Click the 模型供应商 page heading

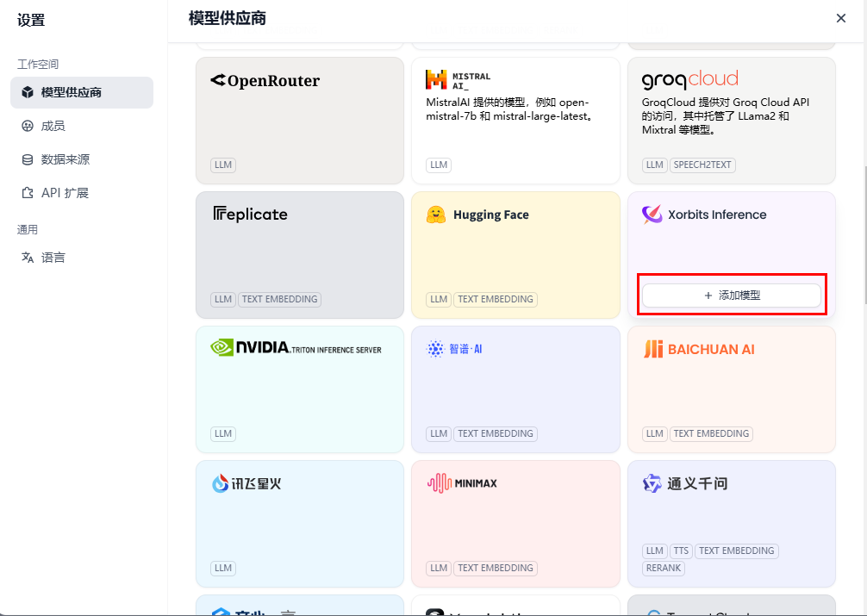228,18
